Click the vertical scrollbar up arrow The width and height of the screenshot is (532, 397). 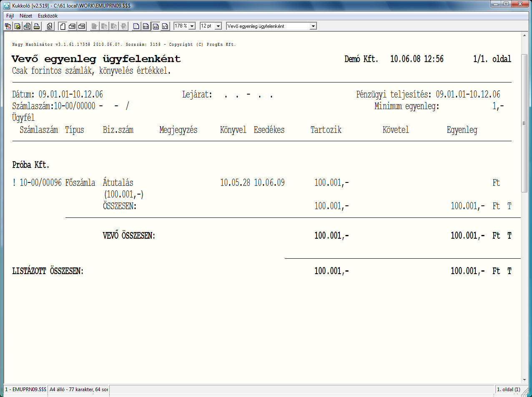point(524,36)
